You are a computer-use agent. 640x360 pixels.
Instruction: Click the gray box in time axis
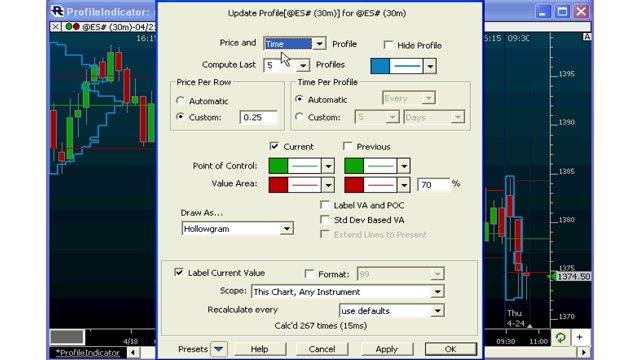tap(67, 337)
